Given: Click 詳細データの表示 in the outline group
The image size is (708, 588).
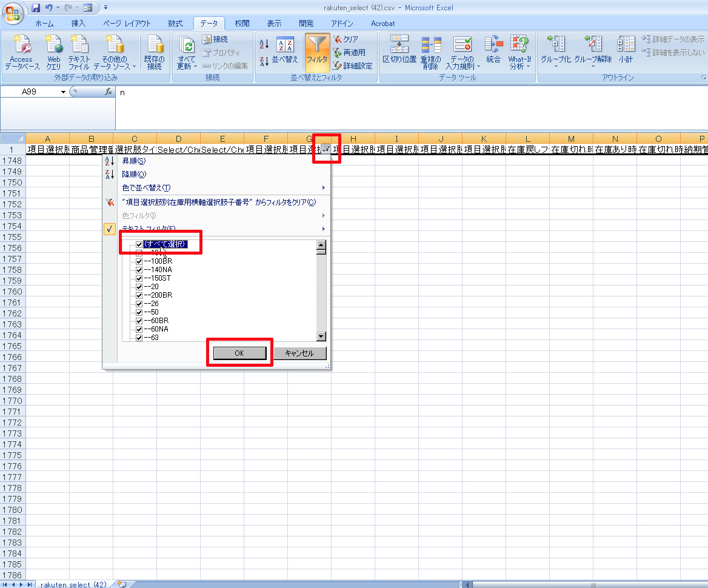Looking at the screenshot, I should (673, 39).
